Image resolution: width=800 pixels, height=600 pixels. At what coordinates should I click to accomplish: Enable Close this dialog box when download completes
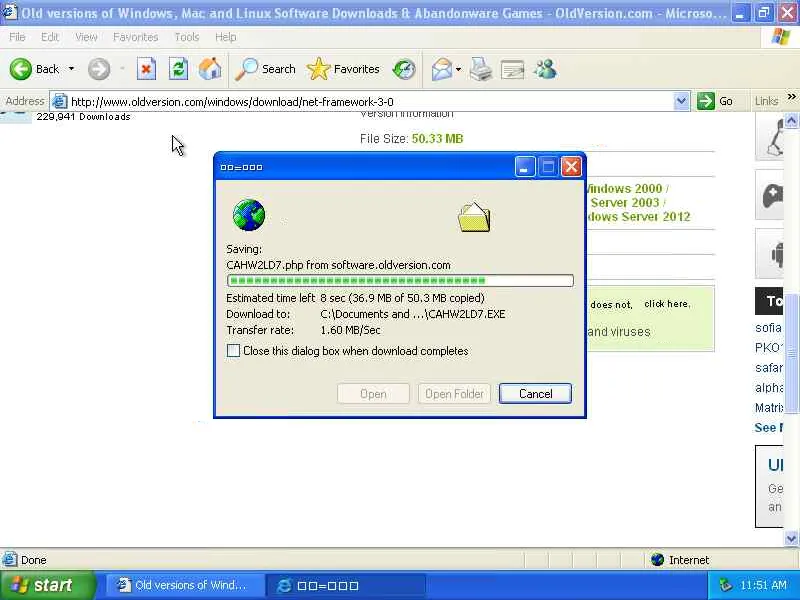tap(233, 351)
